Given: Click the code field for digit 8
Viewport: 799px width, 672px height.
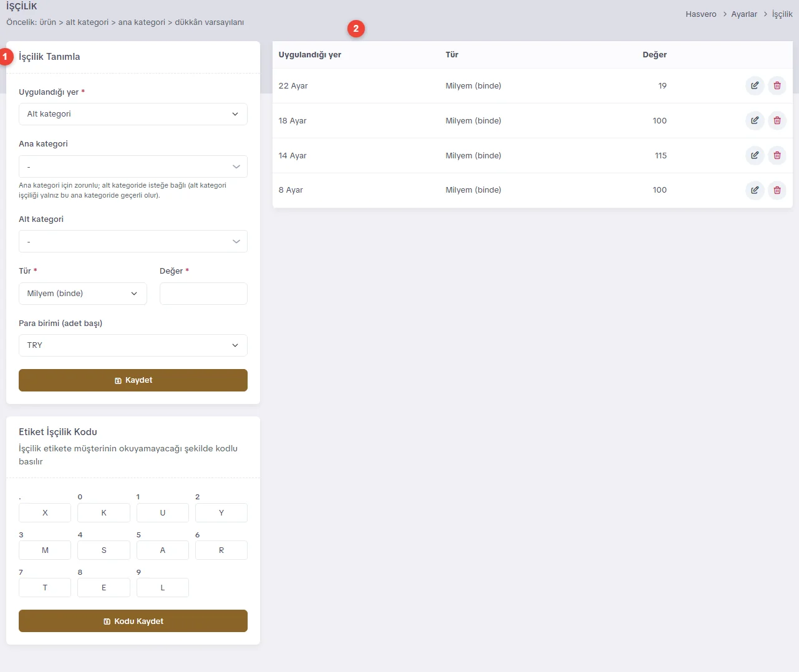Looking at the screenshot, I should click(104, 588).
